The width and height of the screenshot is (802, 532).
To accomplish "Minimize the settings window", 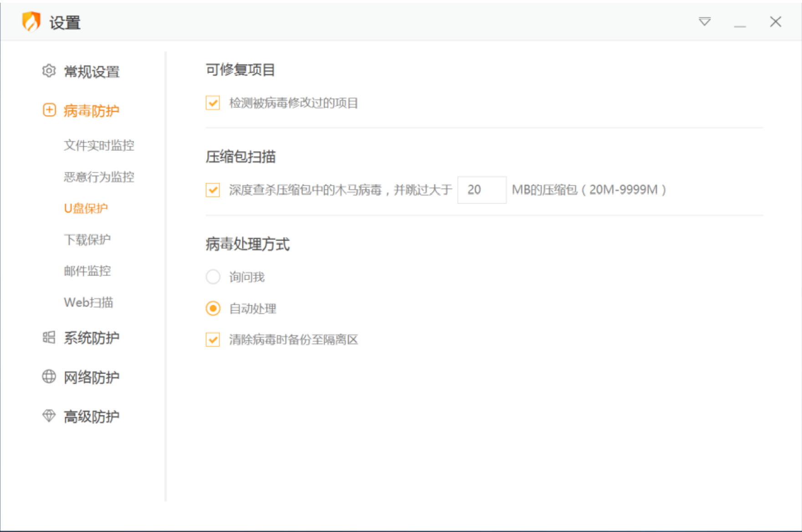I will point(740,22).
